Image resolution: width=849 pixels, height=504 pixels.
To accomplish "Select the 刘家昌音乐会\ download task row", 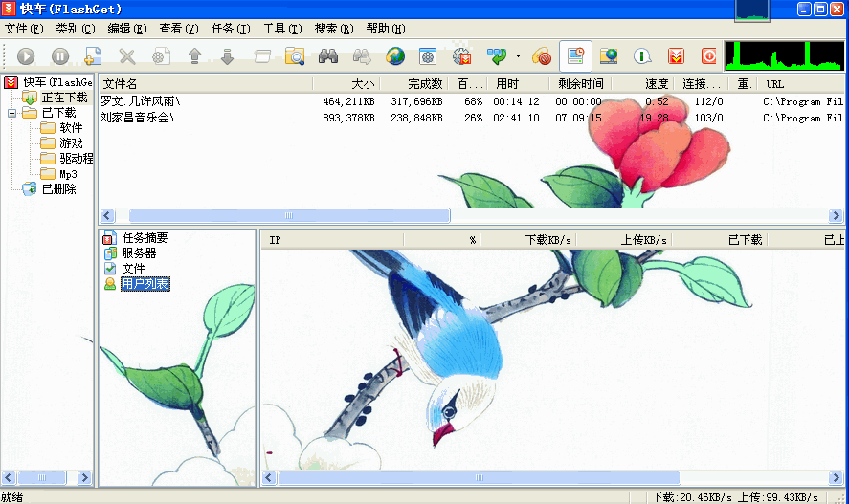I will coord(471,118).
